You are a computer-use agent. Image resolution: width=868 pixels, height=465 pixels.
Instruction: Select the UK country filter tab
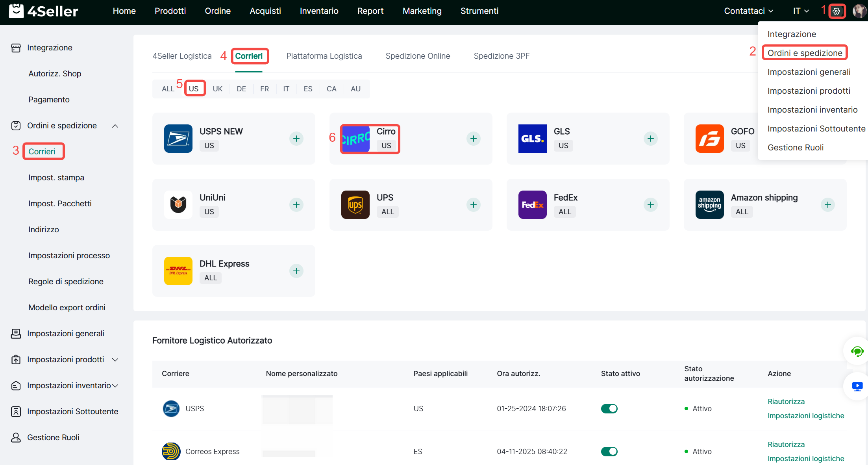(217, 89)
